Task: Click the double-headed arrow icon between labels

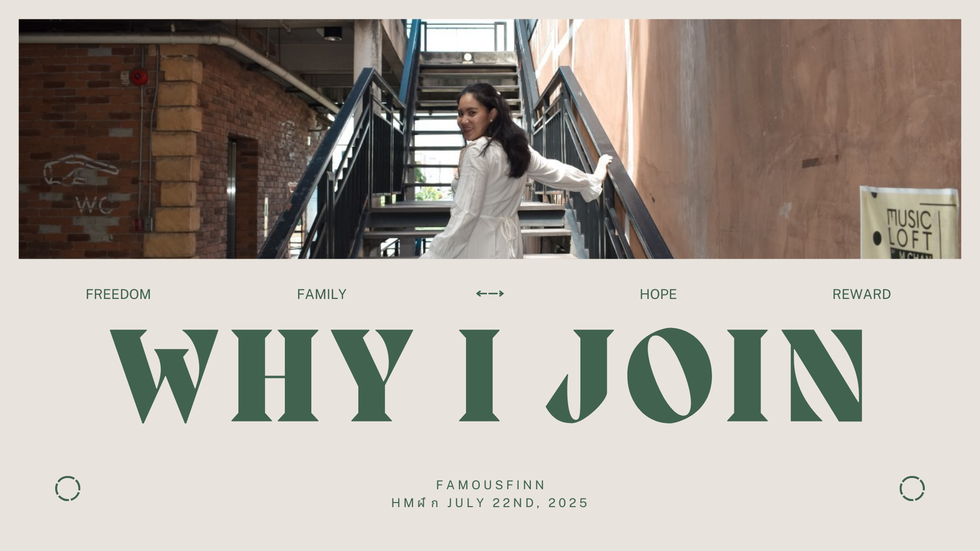Action: pyautogui.click(x=490, y=293)
